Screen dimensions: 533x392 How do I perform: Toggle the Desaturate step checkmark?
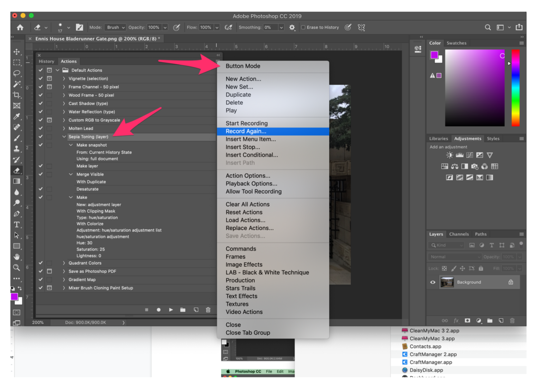(x=41, y=189)
